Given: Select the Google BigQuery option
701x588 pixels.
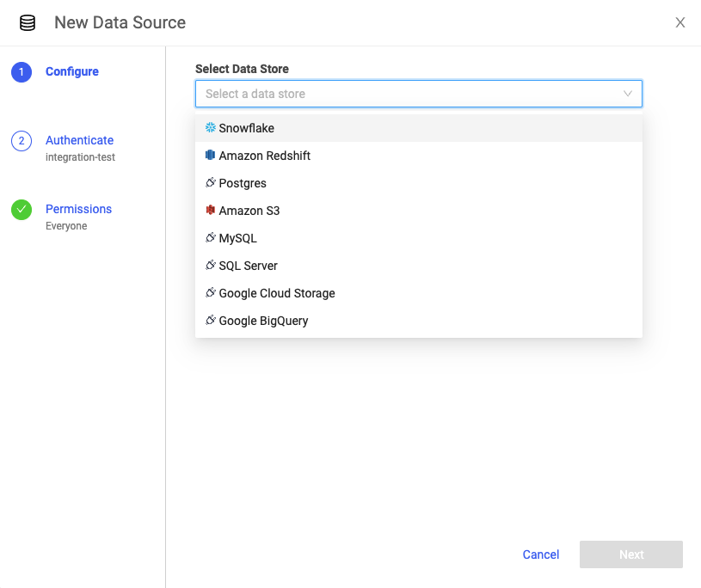Looking at the screenshot, I should tap(263, 321).
